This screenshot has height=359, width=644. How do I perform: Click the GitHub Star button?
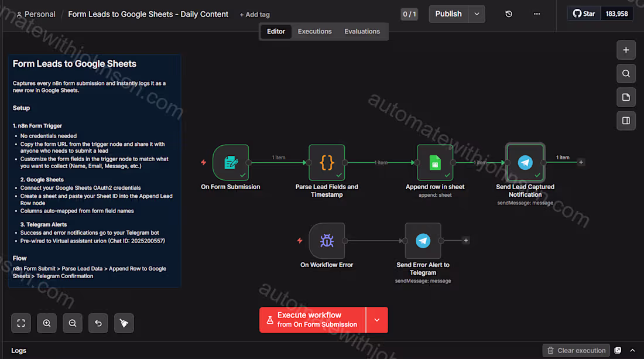[x=584, y=14]
